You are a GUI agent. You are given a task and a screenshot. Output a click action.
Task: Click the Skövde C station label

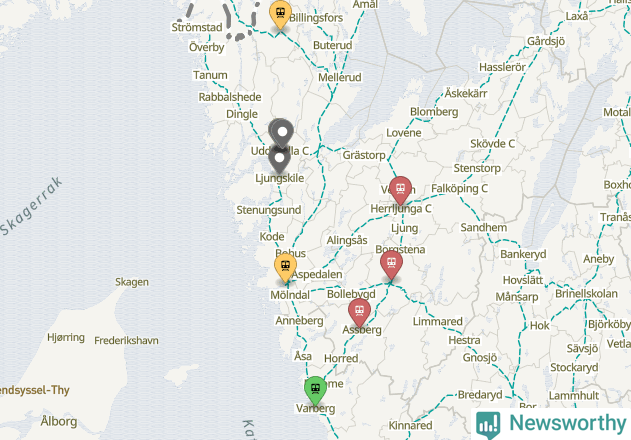pyautogui.click(x=492, y=144)
